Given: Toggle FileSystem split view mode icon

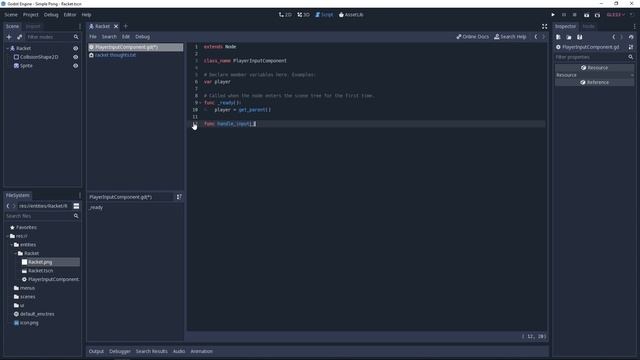Looking at the screenshot, I should pyautogui.click(x=76, y=206).
